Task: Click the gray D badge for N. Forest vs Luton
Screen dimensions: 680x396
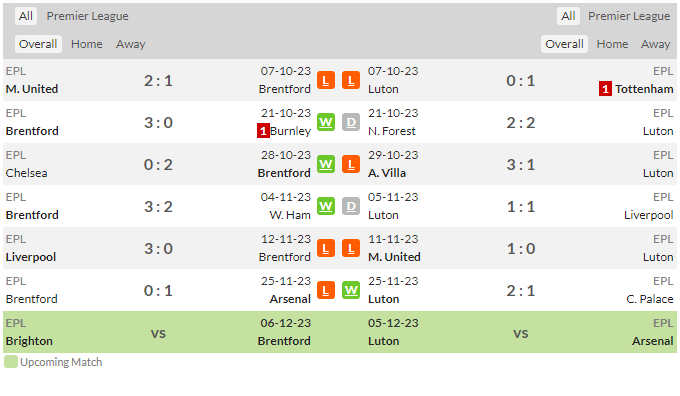Action: click(351, 122)
